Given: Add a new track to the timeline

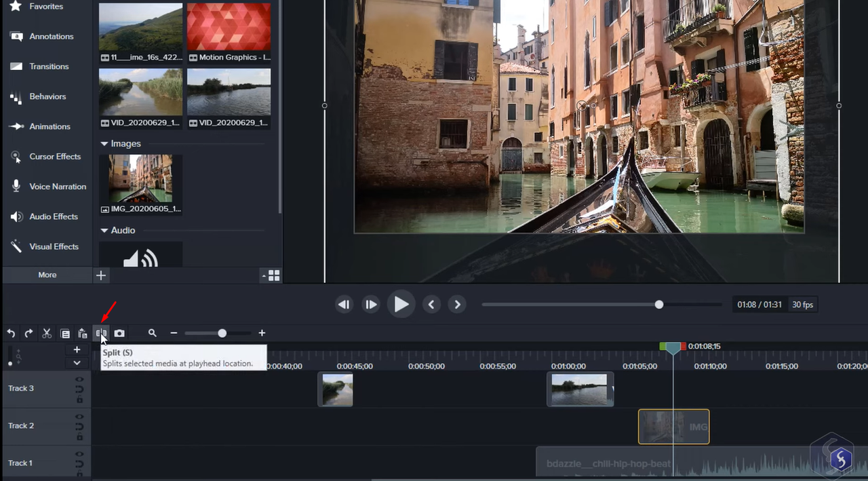Looking at the screenshot, I should (77, 349).
